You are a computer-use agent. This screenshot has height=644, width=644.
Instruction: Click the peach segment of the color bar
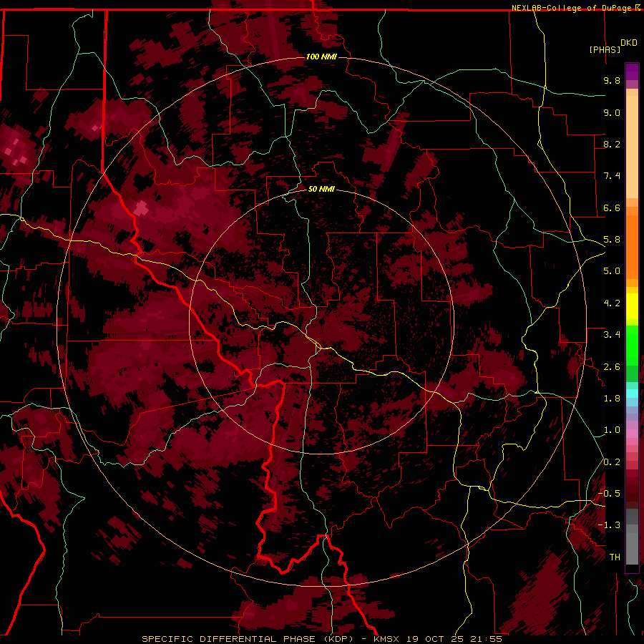click(x=632, y=147)
